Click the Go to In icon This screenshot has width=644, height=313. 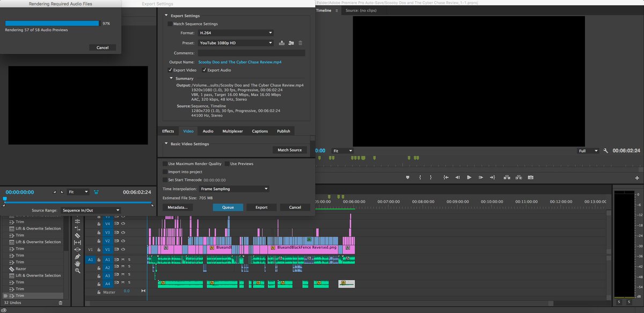445,177
